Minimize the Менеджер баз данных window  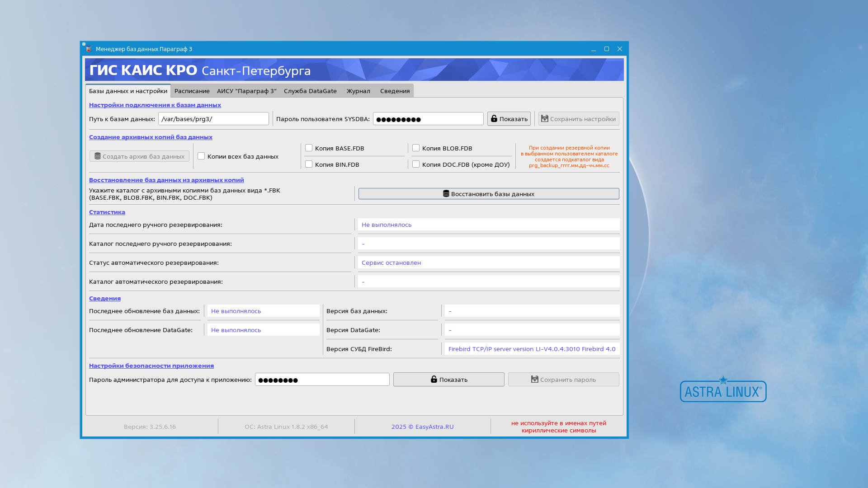594,49
